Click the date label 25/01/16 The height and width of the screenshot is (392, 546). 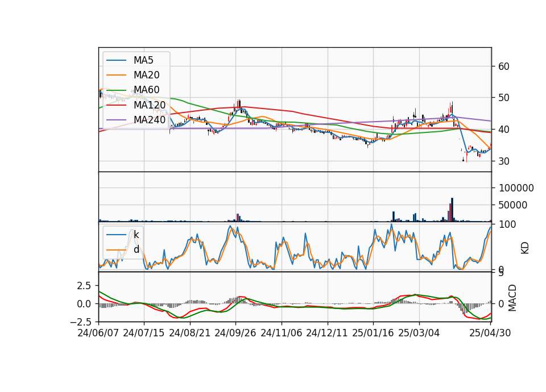click(x=373, y=333)
